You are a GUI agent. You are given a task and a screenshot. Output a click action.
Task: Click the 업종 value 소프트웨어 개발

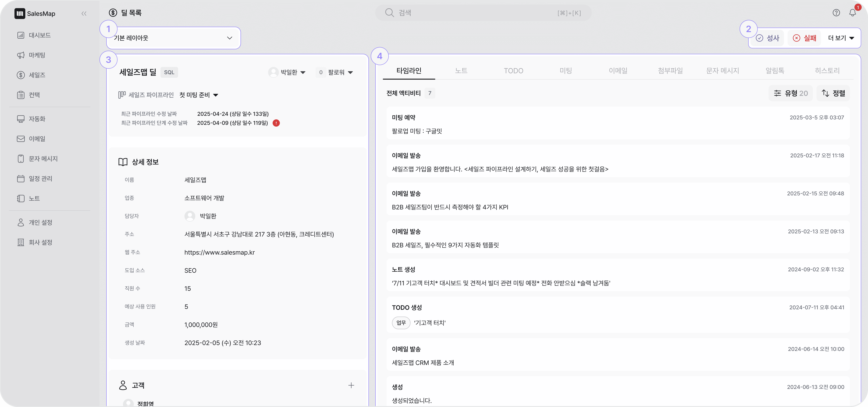[204, 198]
